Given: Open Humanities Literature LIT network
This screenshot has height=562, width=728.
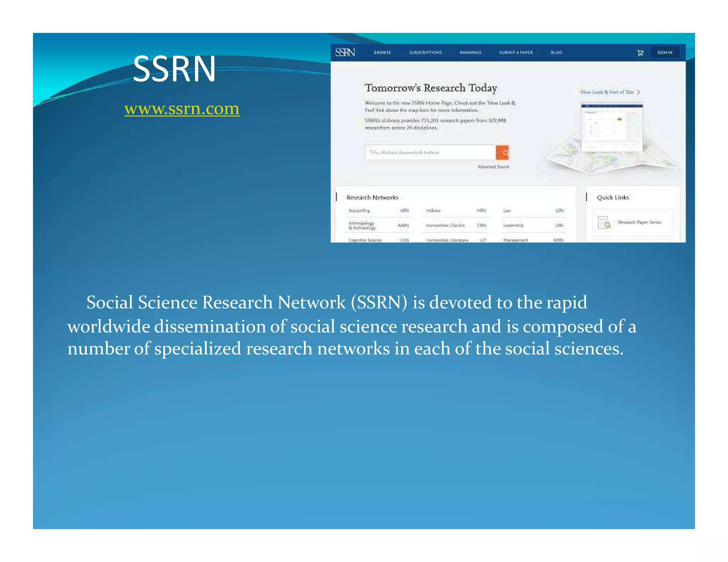Looking at the screenshot, I should 456,240.
